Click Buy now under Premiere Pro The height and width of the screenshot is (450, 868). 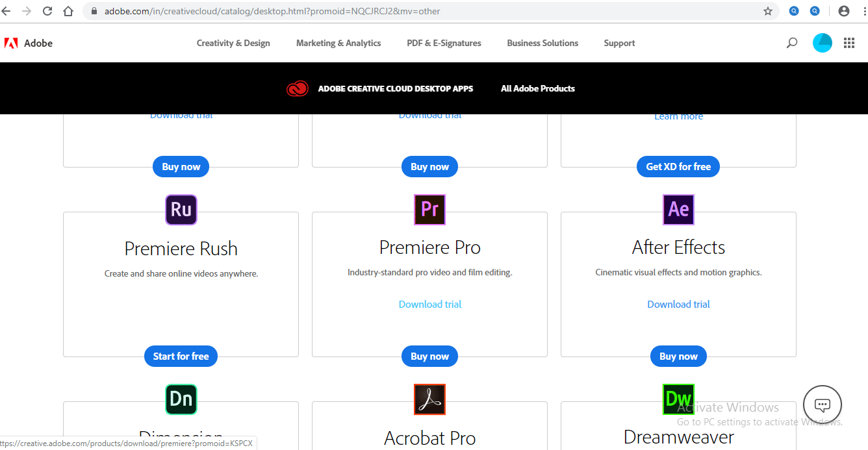pos(430,356)
